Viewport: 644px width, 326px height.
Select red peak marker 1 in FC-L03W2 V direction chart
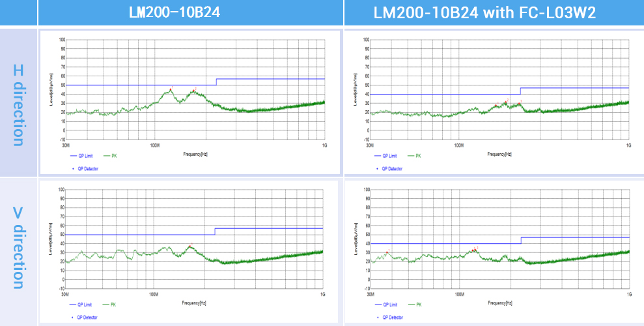(x=387, y=252)
